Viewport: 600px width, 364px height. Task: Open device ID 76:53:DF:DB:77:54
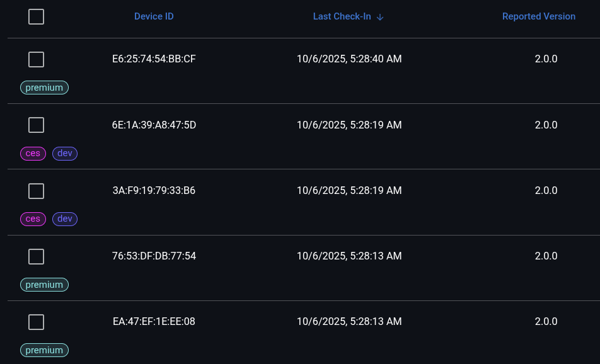point(154,256)
